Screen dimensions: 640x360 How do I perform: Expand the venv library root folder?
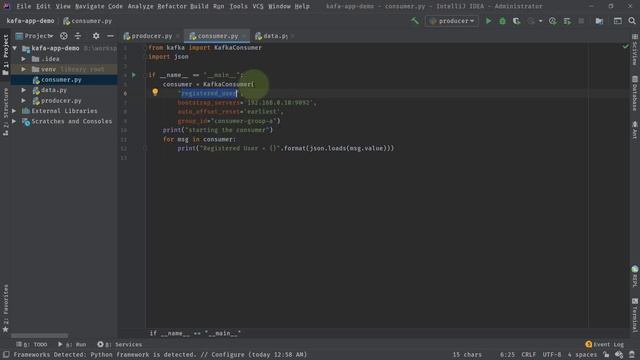point(24,69)
